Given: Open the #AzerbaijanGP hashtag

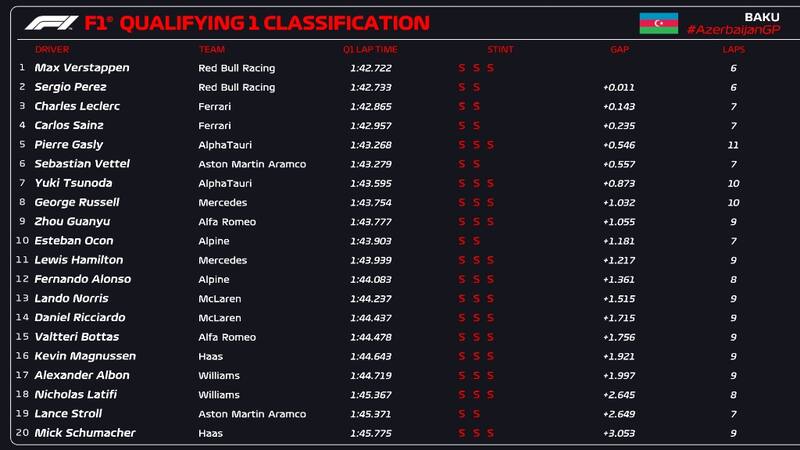Looking at the screenshot, I should [734, 30].
